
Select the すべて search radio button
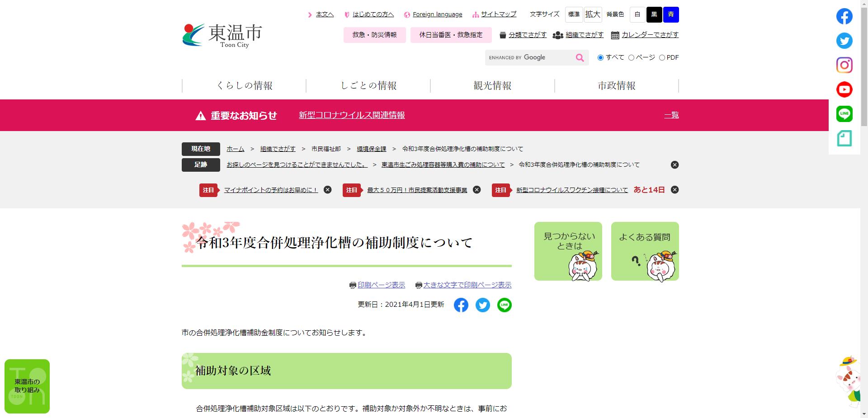(600, 57)
